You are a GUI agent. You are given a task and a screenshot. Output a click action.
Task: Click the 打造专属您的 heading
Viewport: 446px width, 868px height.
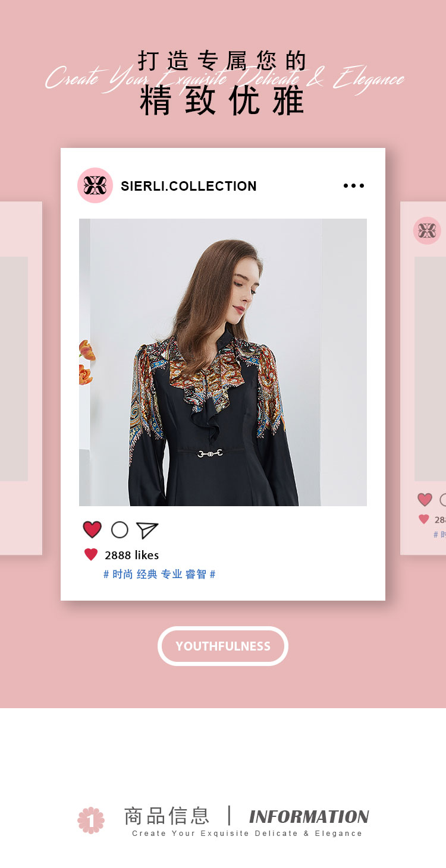(222, 61)
